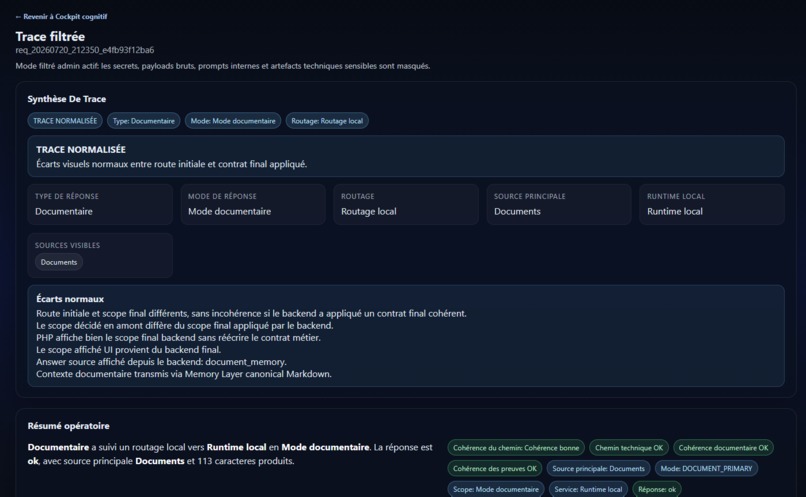The width and height of the screenshot is (806, 497).
Task: Click the 'Écarts visuels normaux' banner description
Action: [x=171, y=164]
